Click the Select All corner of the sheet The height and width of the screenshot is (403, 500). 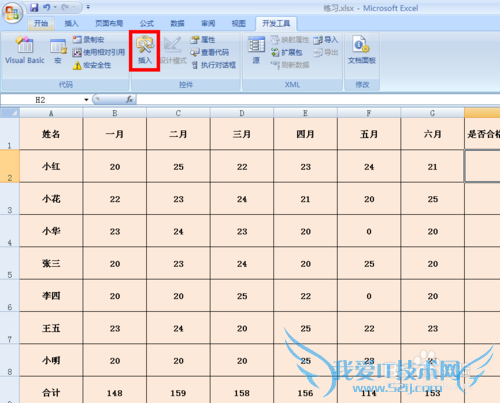[x=10, y=113]
